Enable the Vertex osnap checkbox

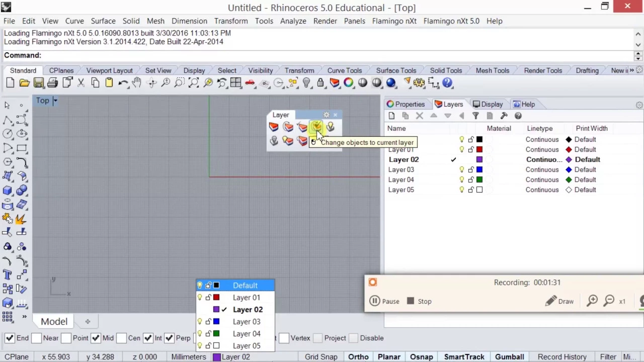[284, 338]
